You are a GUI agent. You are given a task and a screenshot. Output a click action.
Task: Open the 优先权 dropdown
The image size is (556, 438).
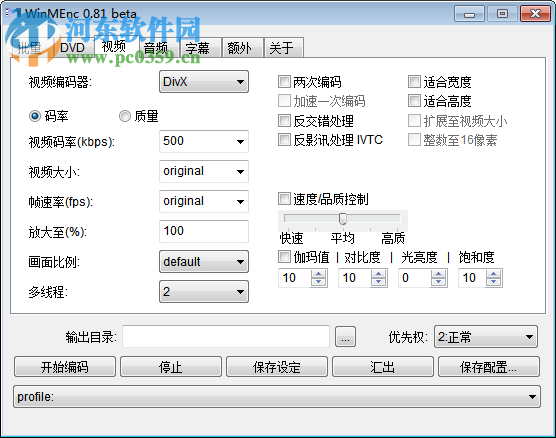[x=486, y=337]
